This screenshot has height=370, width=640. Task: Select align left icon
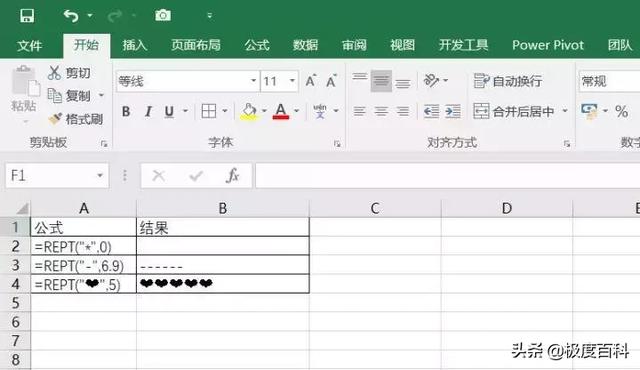360,111
